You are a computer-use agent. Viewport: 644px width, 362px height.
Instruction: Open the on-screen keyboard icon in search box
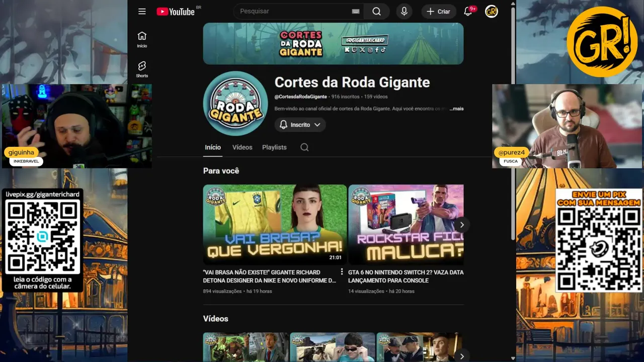click(x=356, y=12)
